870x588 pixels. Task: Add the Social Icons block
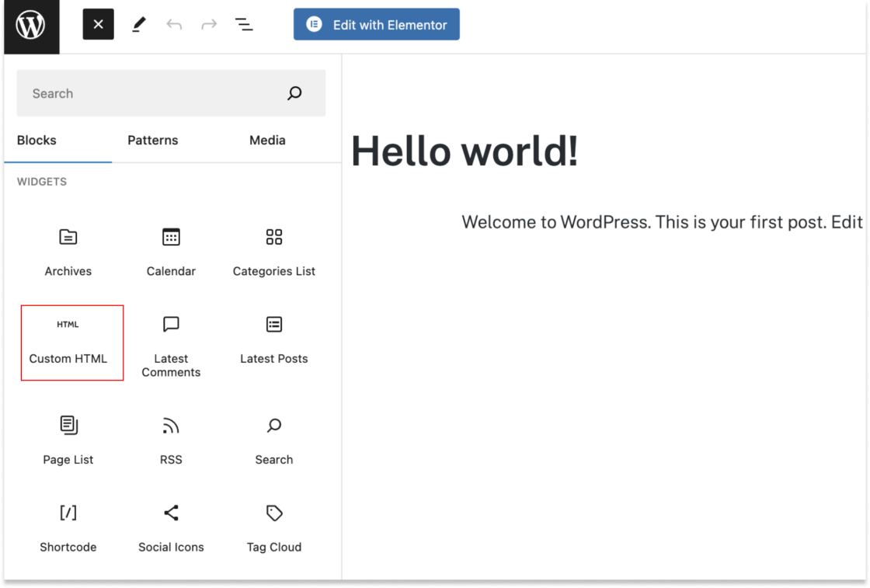[x=171, y=525]
